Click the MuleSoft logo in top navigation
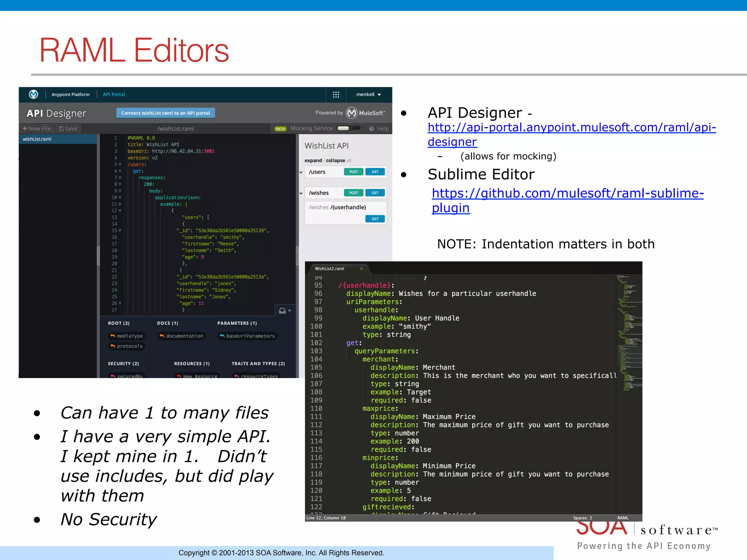 [x=34, y=94]
